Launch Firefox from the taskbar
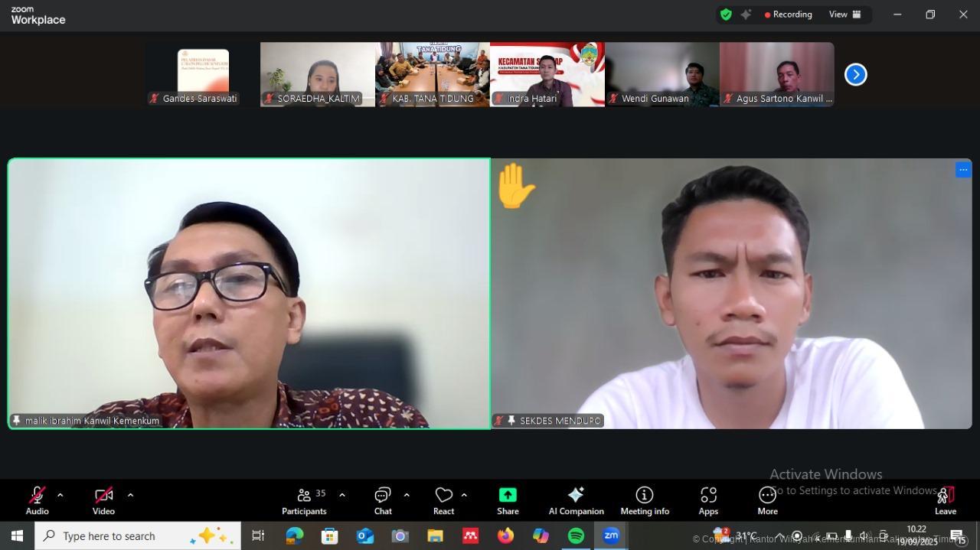Viewport: 980px width, 550px height. click(x=506, y=535)
